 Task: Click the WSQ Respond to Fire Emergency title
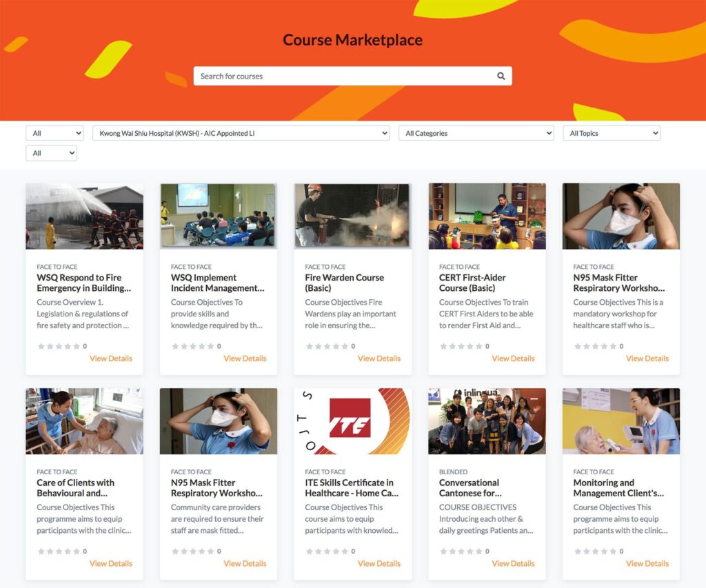83,283
